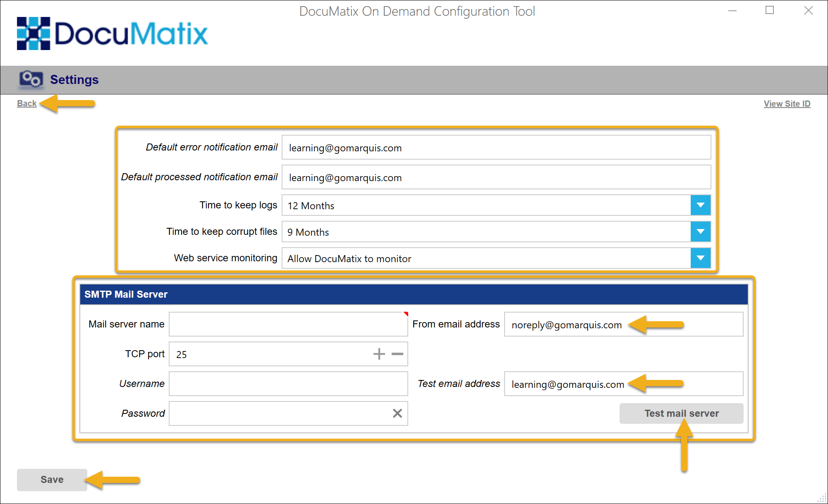Click the Time to keep corrupt files label
Viewport: 828px width, 504px height.
tap(222, 232)
